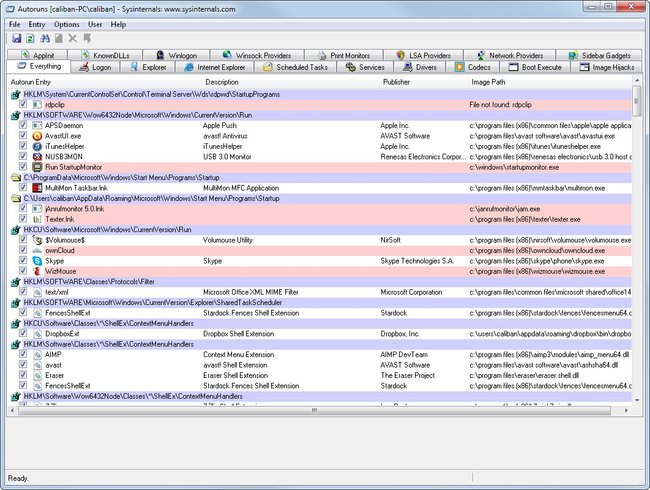Open the Entry menu

[36, 24]
